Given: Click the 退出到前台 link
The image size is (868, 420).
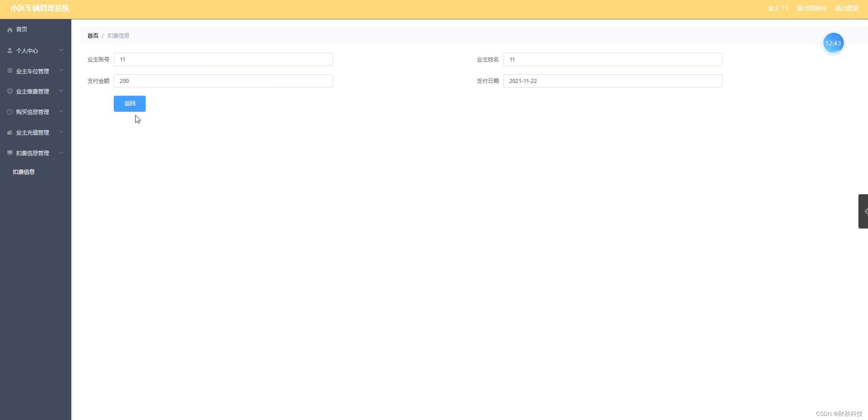Looking at the screenshot, I should (x=811, y=8).
